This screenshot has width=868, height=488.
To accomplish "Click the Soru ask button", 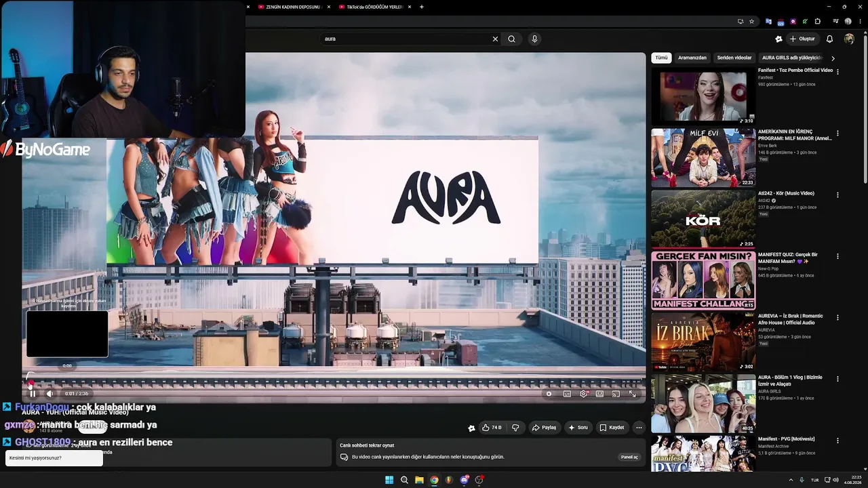I will (x=578, y=428).
